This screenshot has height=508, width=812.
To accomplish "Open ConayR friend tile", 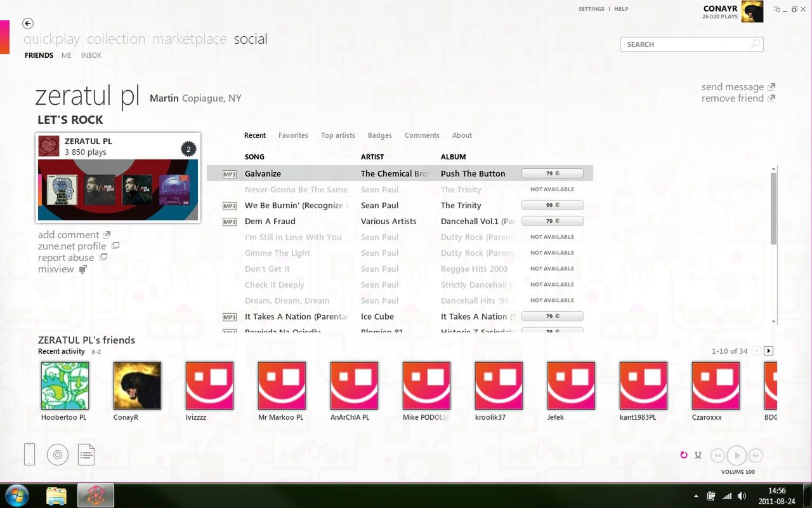I will 137,385.
